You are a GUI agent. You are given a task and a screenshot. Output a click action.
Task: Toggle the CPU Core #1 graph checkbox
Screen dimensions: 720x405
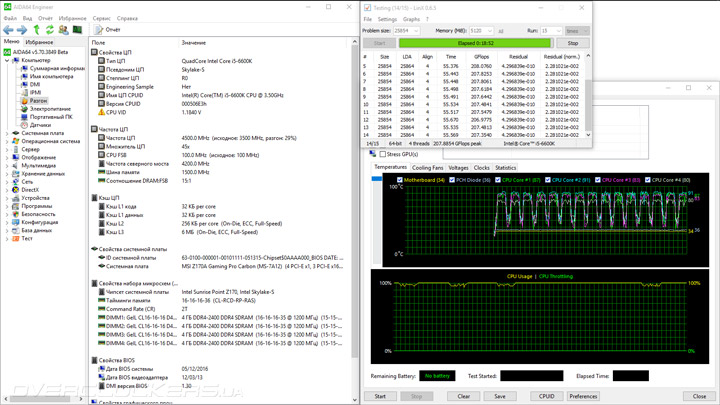(498, 180)
